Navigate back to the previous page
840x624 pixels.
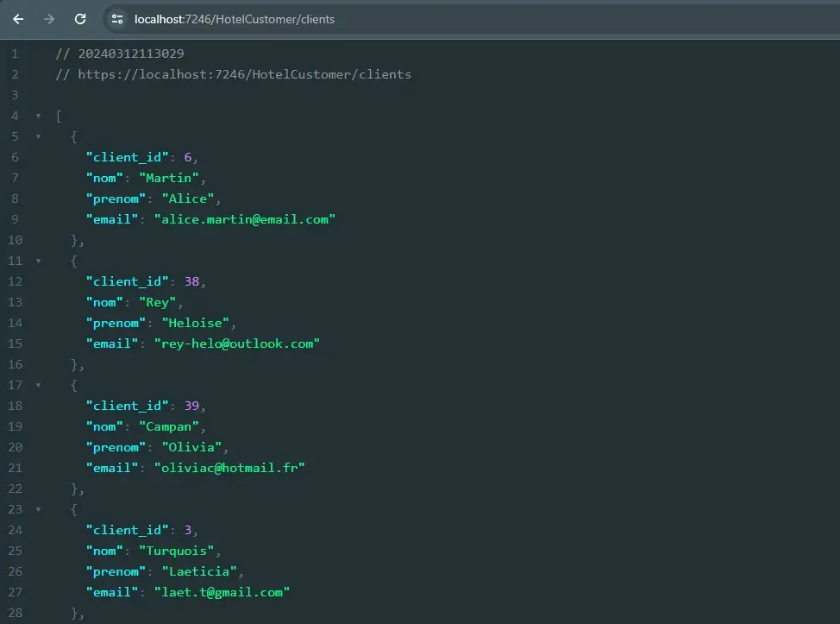[x=17, y=18]
